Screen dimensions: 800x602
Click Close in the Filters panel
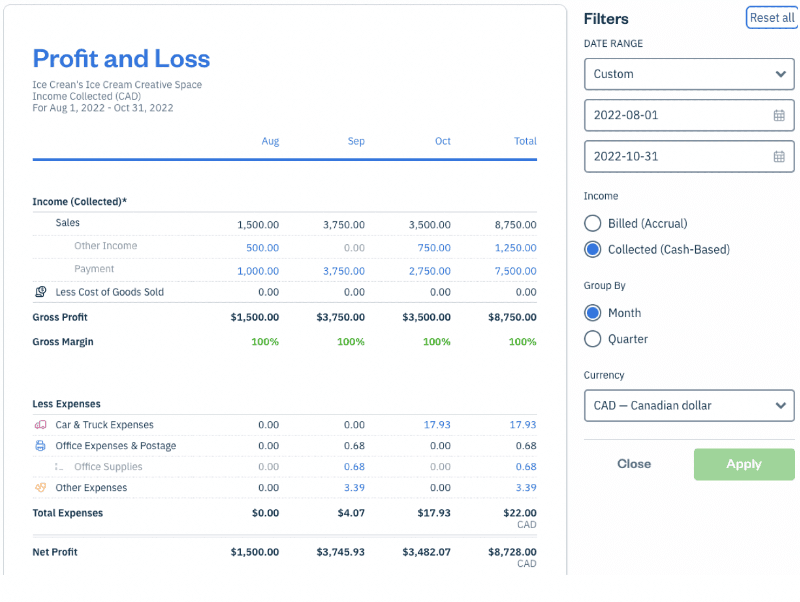point(634,464)
